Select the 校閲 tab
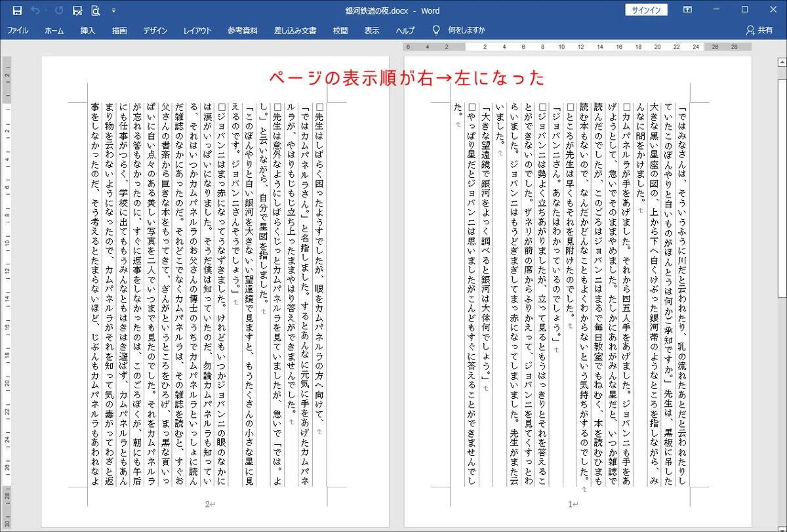 (340, 31)
